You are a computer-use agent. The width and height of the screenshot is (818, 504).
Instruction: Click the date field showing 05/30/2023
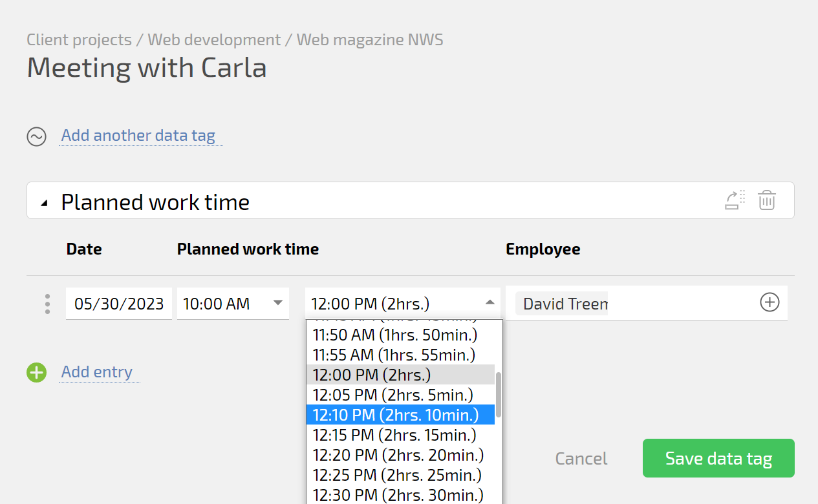[x=119, y=304]
